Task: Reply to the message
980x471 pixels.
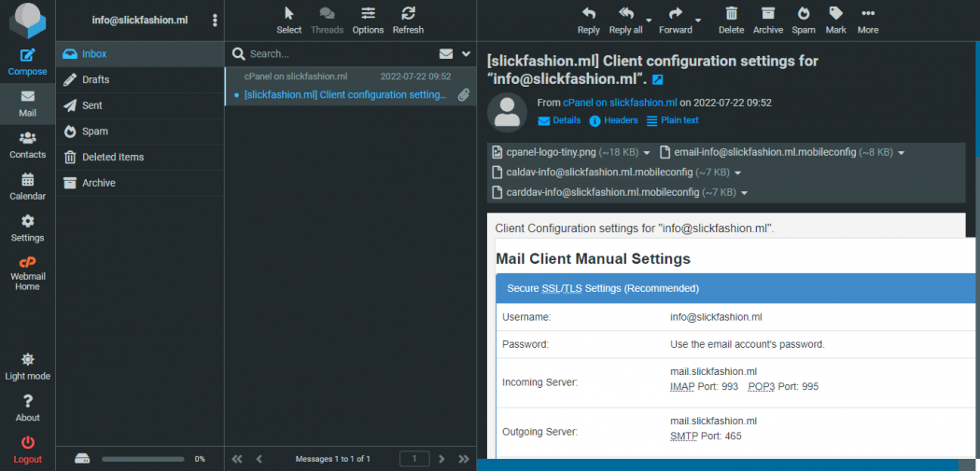Action: point(589,21)
